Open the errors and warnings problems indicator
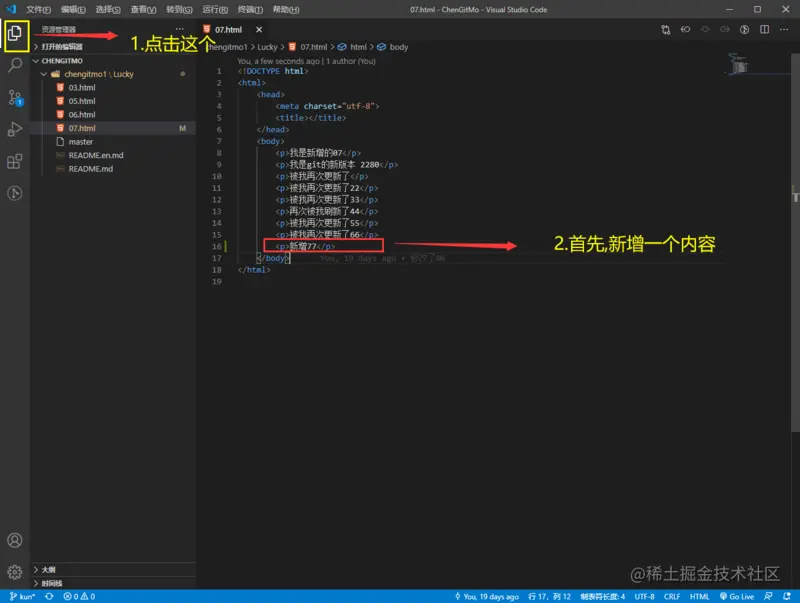The width and height of the screenshot is (800, 603). [79, 596]
